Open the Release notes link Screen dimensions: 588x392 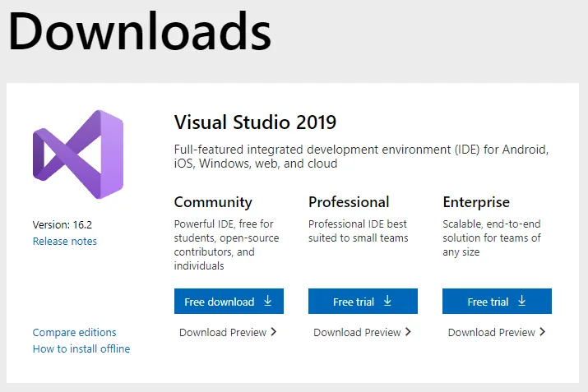click(x=65, y=241)
